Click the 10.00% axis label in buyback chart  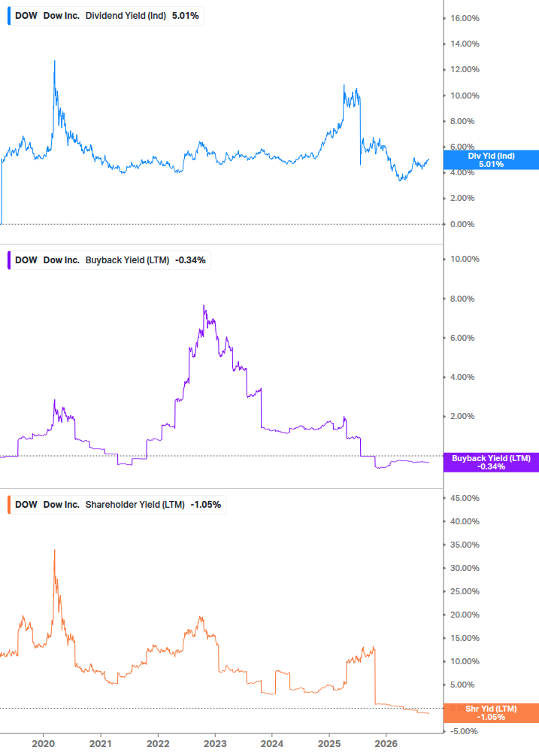coord(465,259)
